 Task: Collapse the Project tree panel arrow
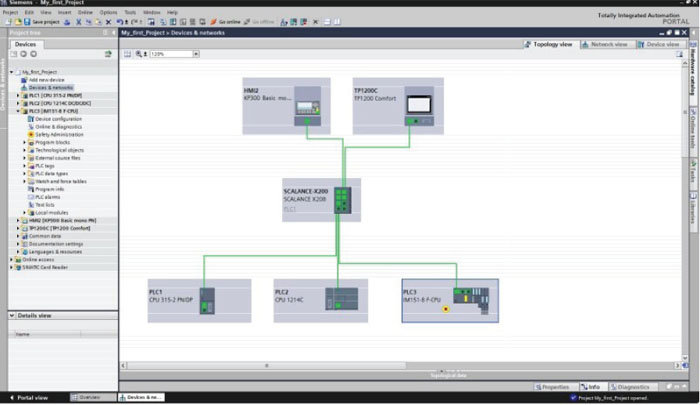(114, 33)
